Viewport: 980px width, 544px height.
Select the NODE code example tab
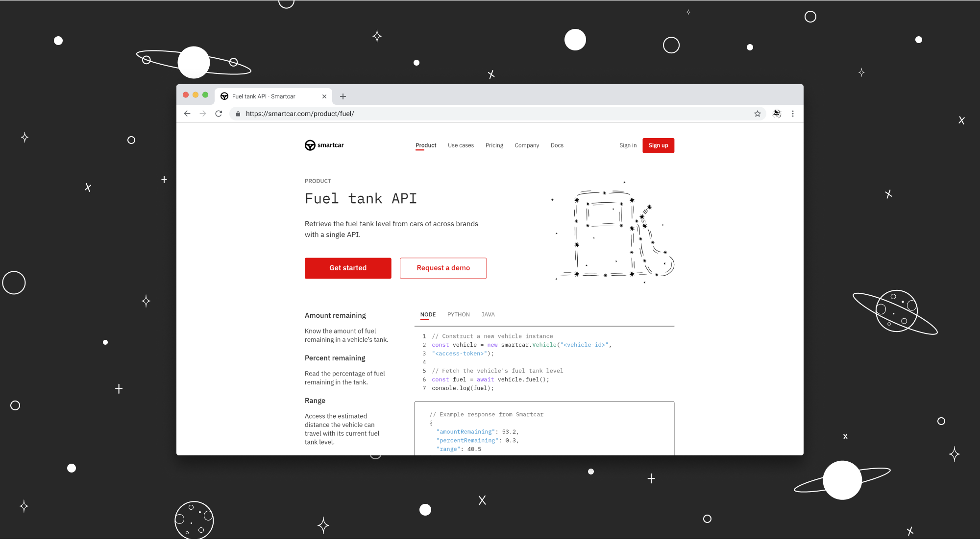pos(428,314)
